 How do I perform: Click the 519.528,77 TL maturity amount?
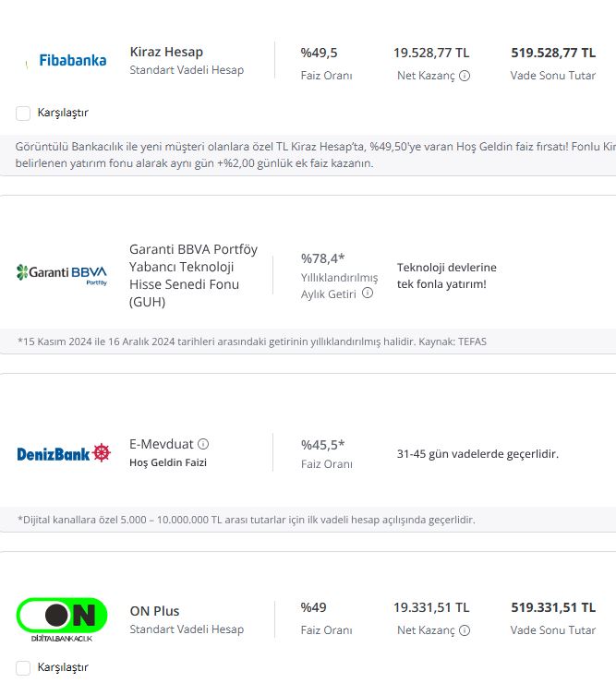pyautogui.click(x=553, y=53)
